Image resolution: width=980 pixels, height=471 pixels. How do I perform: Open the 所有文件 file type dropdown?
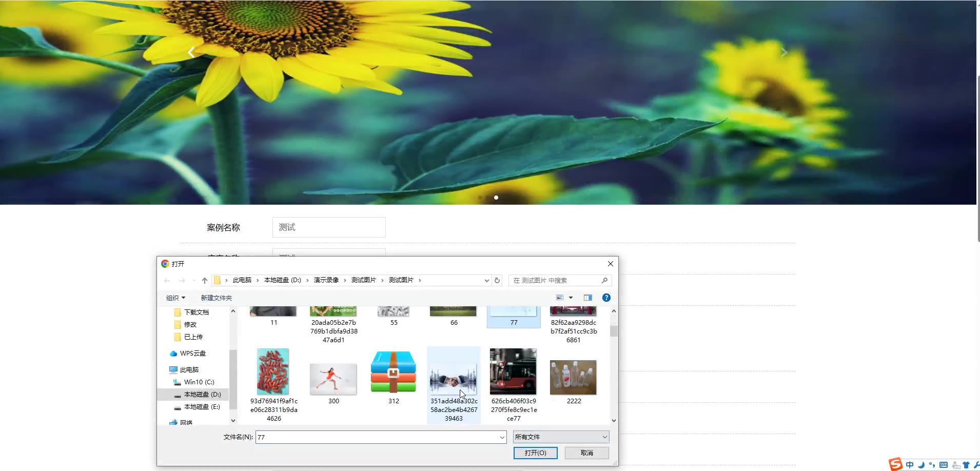click(x=561, y=437)
